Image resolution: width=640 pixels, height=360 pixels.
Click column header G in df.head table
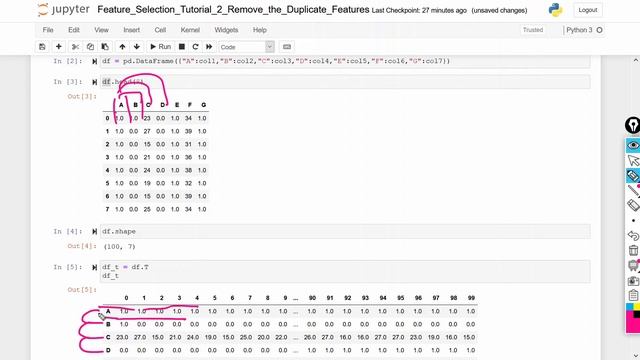click(203, 105)
